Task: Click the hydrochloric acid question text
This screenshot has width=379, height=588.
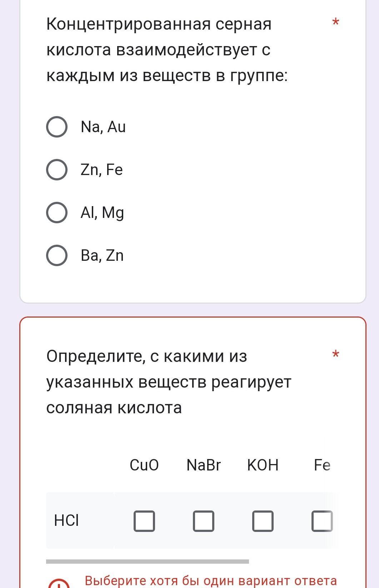Action: (169, 382)
